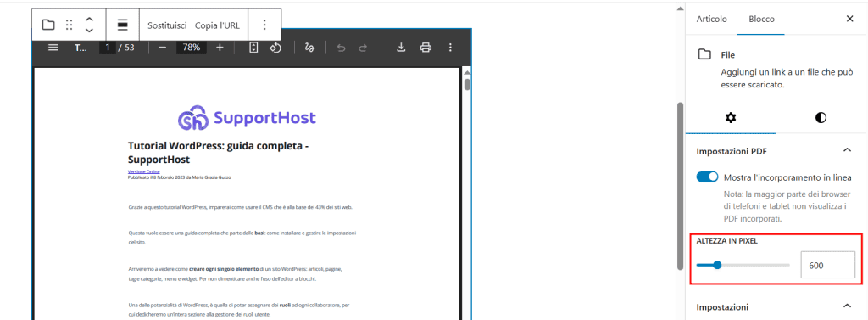Click the height input field showing 600
868x320 pixels.
[827, 265]
